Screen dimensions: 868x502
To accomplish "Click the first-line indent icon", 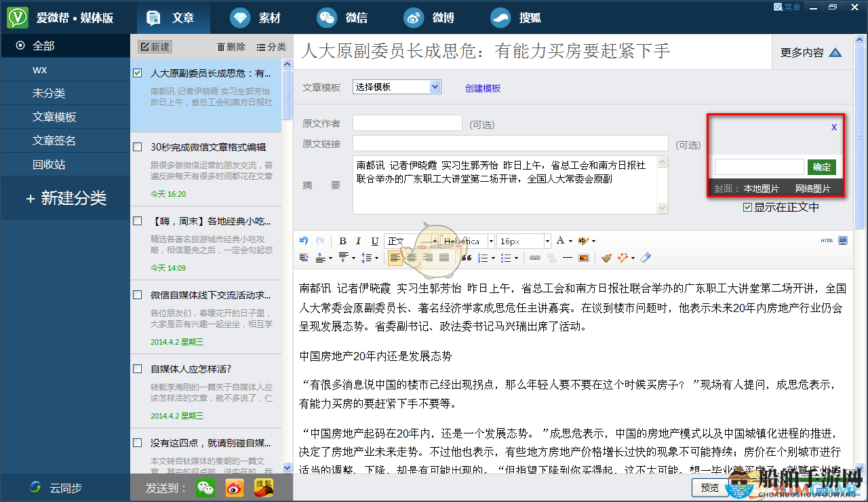I will (304, 258).
